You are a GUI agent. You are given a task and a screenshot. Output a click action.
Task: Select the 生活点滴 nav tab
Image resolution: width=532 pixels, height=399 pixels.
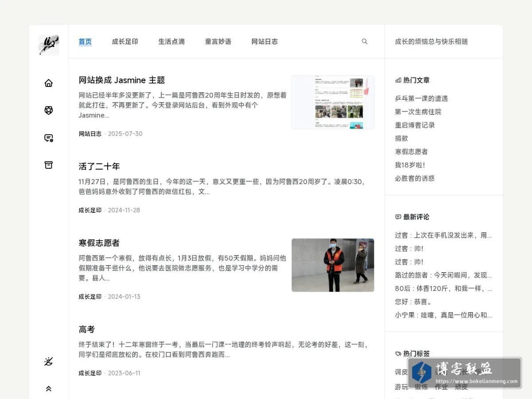pyautogui.click(x=172, y=42)
